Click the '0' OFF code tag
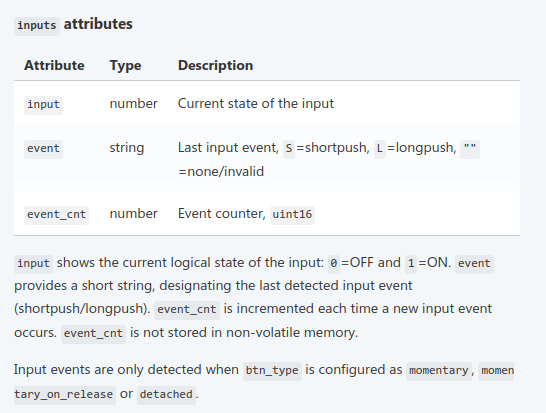 (334, 264)
